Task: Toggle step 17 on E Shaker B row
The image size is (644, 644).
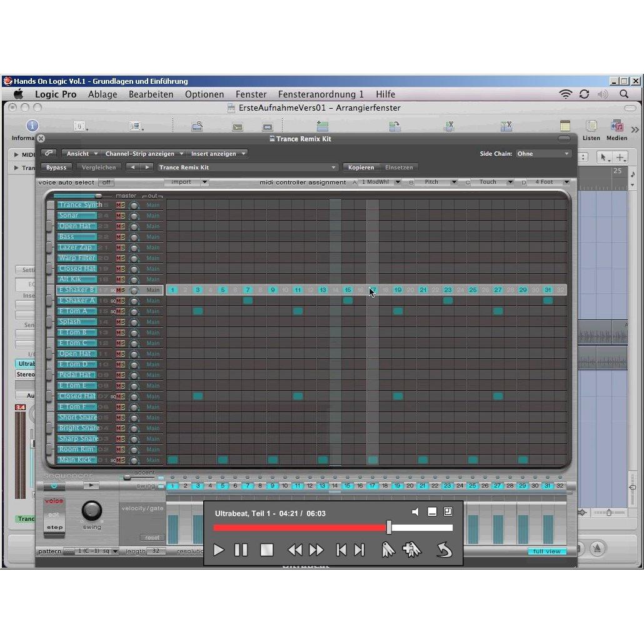Action: click(373, 290)
